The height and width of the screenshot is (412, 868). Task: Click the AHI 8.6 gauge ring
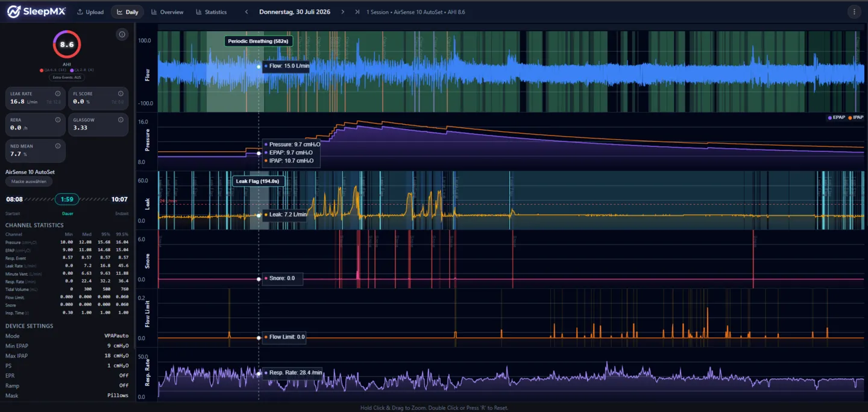(66, 45)
